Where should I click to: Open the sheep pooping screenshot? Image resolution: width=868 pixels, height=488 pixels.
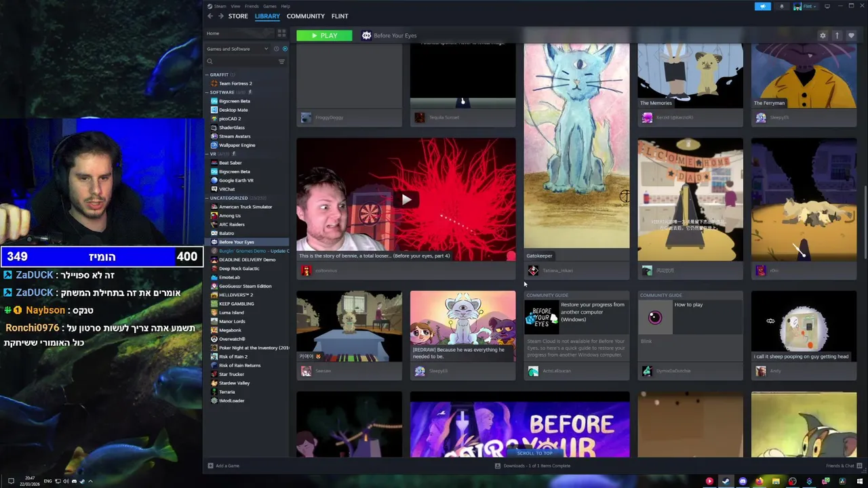click(804, 327)
